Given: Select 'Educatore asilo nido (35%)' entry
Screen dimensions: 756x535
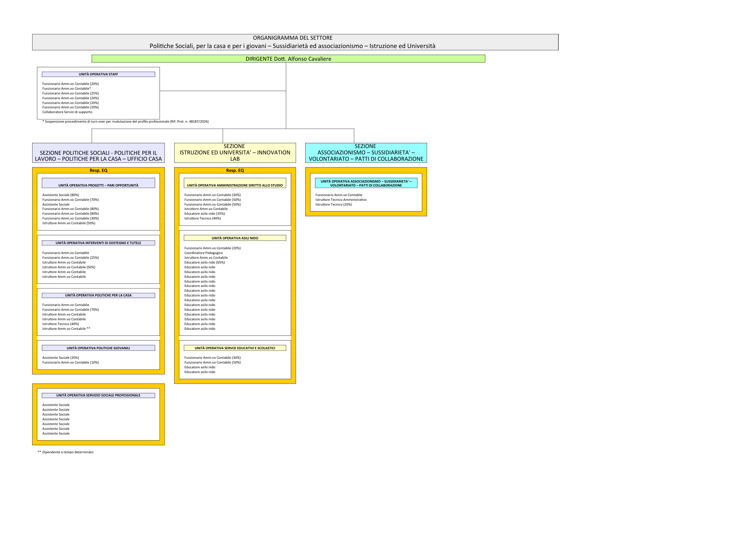Looking at the screenshot, I should pyautogui.click(x=205, y=214).
